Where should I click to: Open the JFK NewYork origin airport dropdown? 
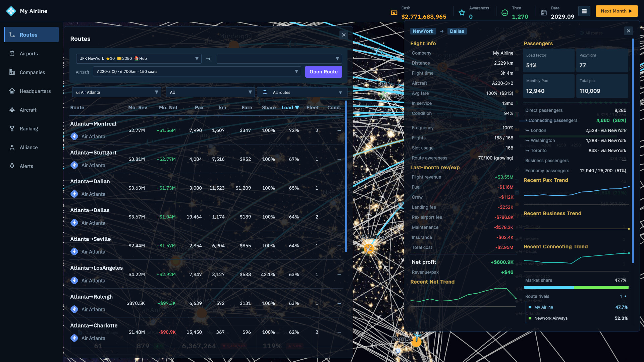139,59
